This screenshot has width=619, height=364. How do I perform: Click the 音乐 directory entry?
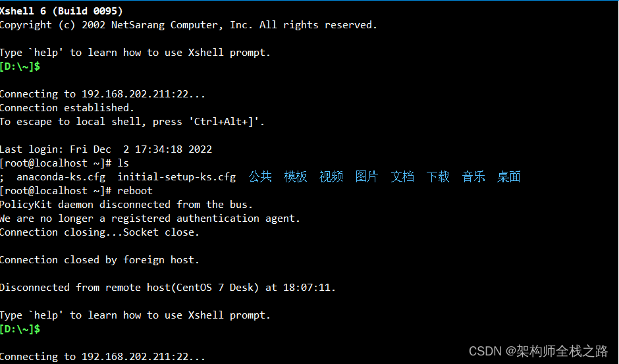pos(473,176)
